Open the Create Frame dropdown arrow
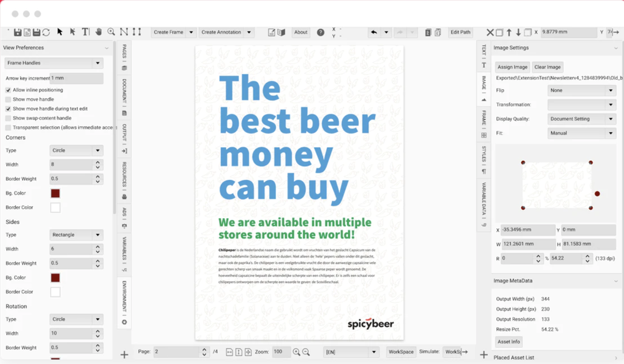 click(x=191, y=32)
